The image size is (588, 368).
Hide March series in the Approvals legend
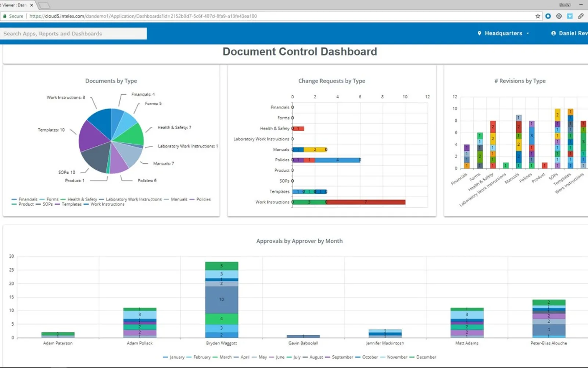tap(222, 357)
